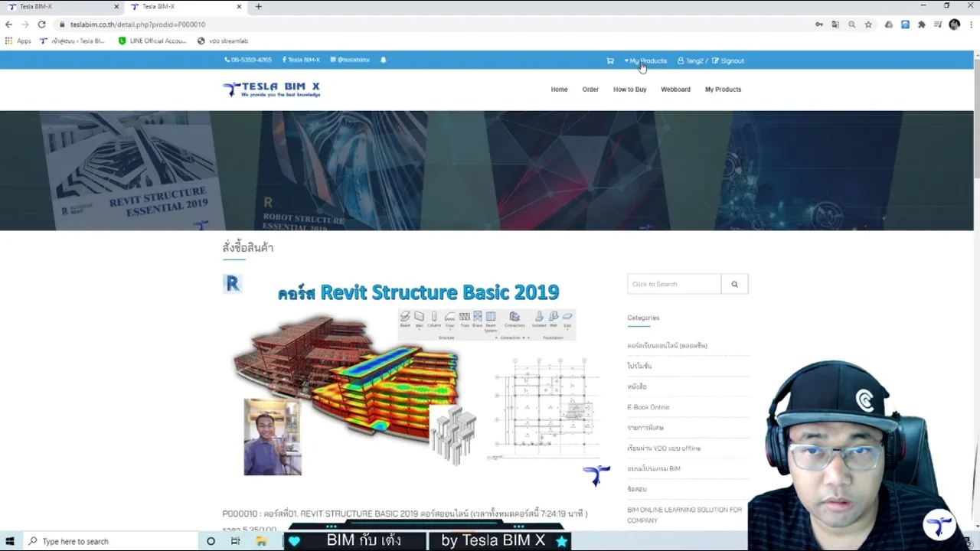
Task: Click the saved password key icon
Action: point(819,24)
